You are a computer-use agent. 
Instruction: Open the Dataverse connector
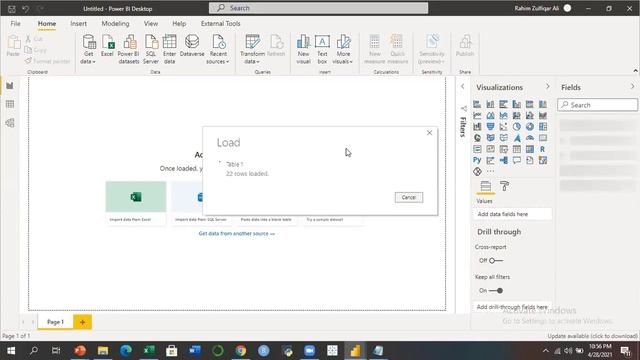(x=192, y=46)
